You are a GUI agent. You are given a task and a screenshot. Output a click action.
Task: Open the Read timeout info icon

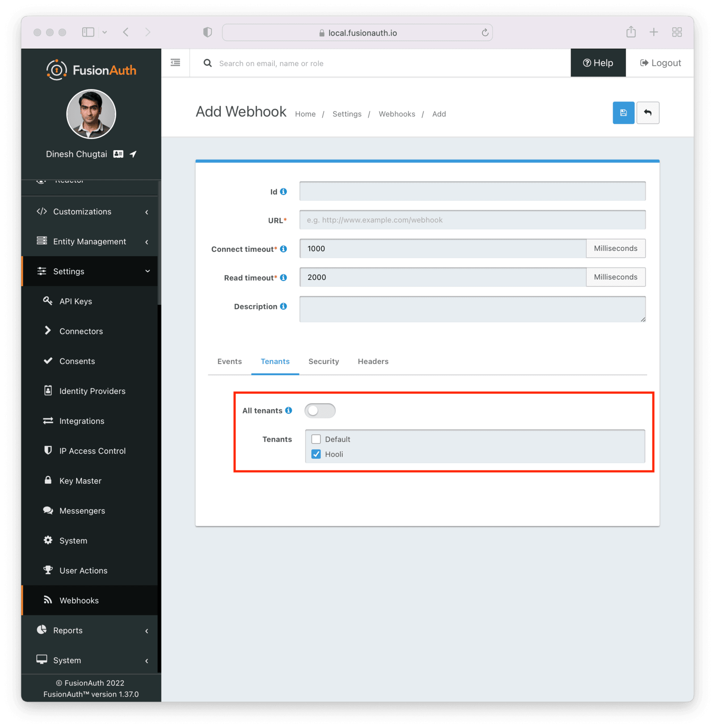(x=283, y=277)
